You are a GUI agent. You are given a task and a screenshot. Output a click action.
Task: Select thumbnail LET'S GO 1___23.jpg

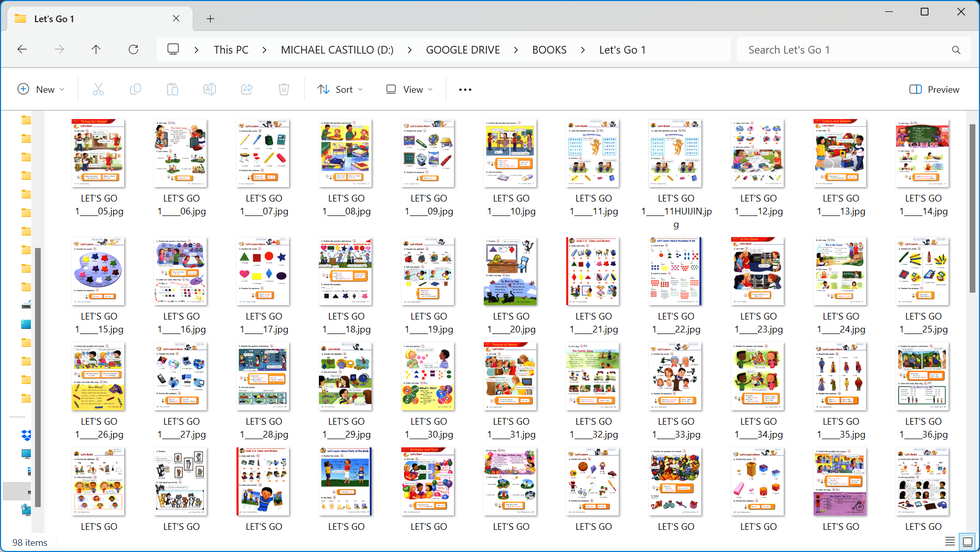(758, 271)
